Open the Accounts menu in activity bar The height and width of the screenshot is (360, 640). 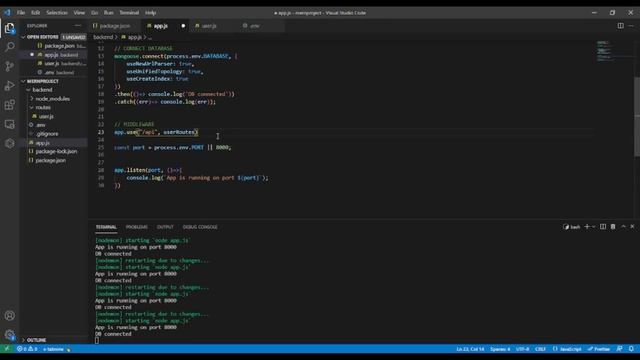point(9,316)
